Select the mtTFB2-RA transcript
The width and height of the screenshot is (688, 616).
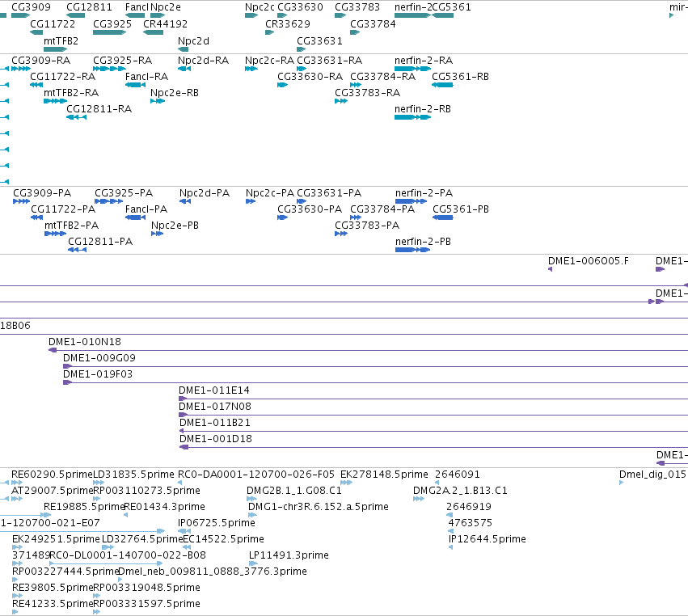(x=55, y=101)
